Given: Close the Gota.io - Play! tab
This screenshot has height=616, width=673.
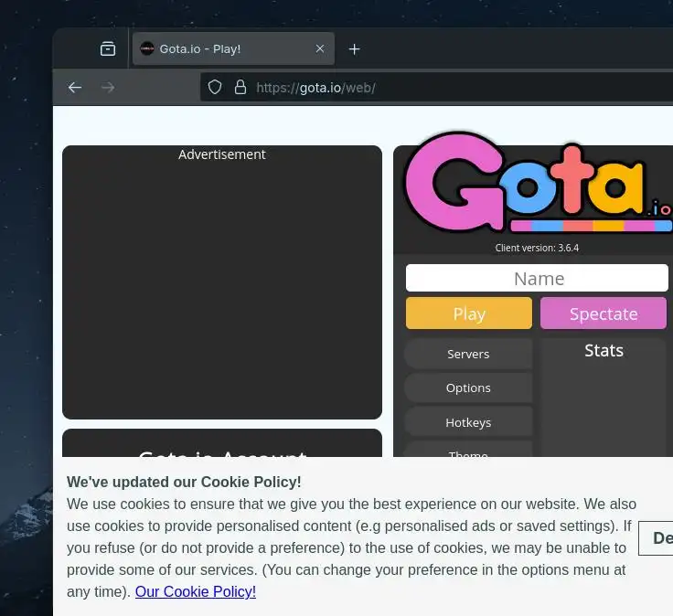Looking at the screenshot, I should [x=320, y=48].
